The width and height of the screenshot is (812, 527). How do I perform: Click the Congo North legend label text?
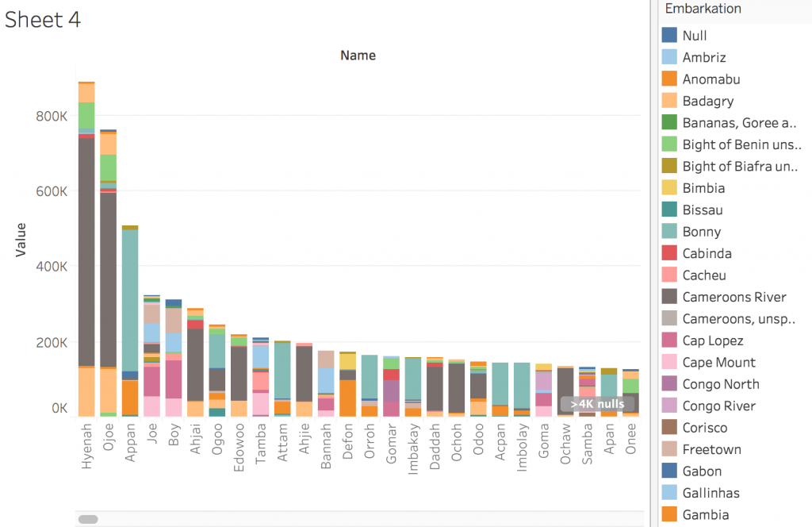click(x=720, y=384)
